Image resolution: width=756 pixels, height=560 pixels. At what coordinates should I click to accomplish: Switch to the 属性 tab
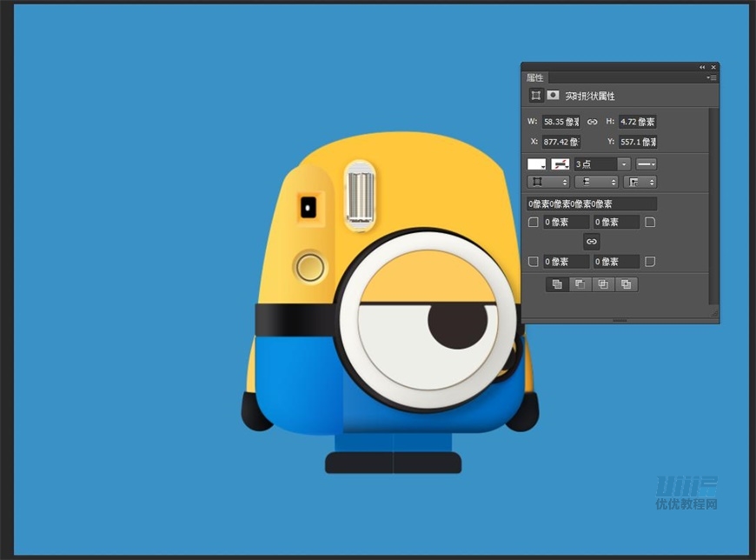[534, 78]
